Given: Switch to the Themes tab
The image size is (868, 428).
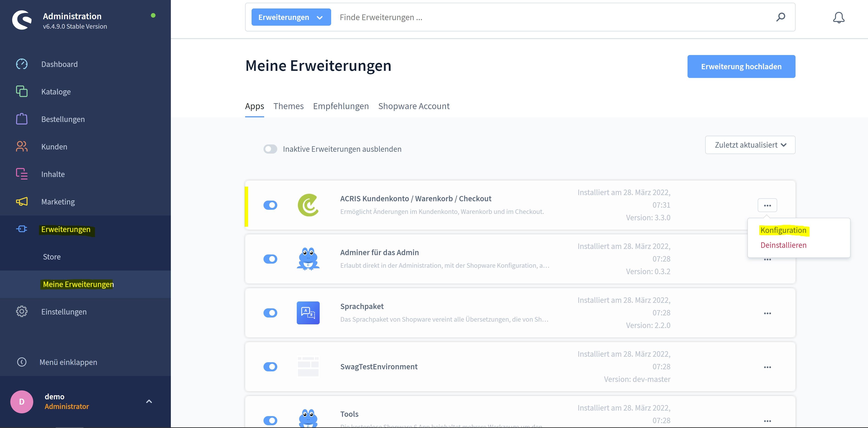Looking at the screenshot, I should (x=288, y=106).
